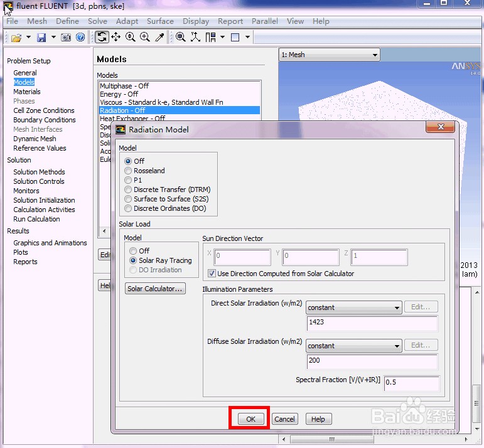Screen dimensions: 484x448
Task: Click the camera save-picture icon
Action: [66, 38]
